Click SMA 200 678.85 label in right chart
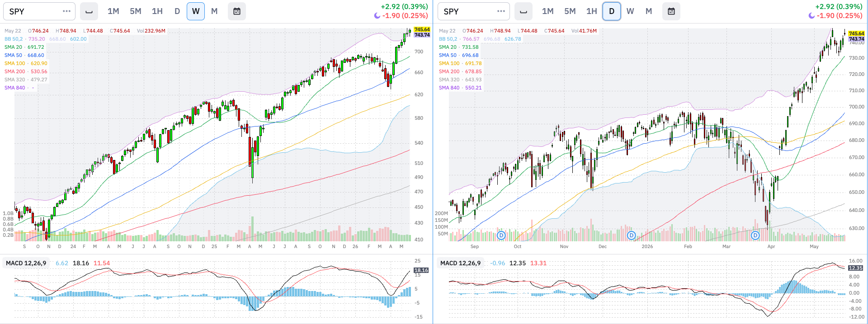 point(460,71)
